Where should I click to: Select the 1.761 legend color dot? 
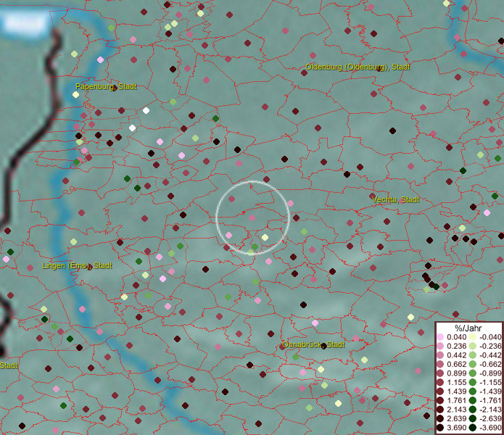pyautogui.click(x=440, y=401)
